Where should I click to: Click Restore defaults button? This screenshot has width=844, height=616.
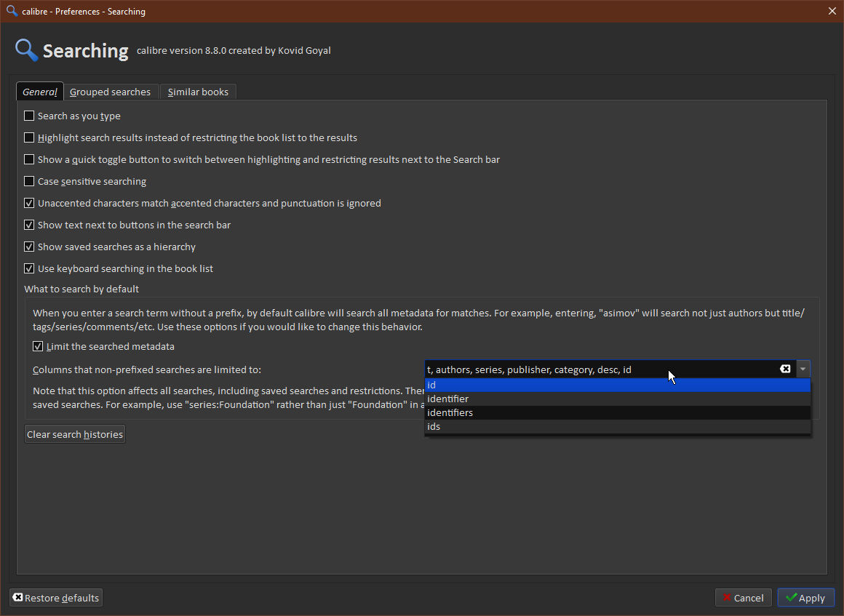56,598
